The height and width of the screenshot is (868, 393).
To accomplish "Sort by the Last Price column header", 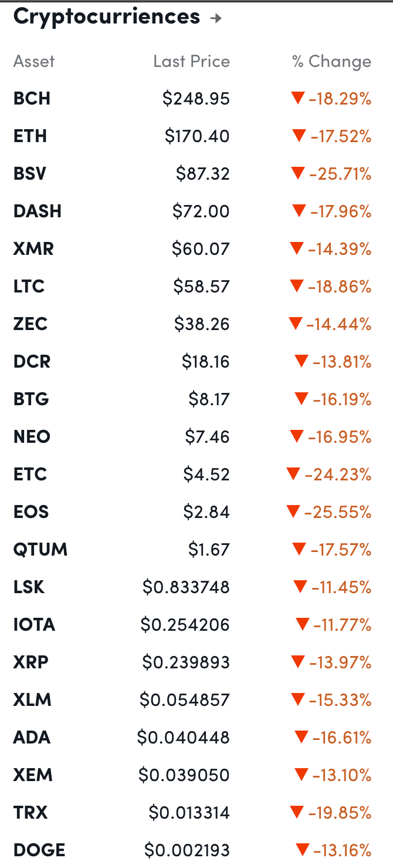I will pyautogui.click(x=191, y=62).
